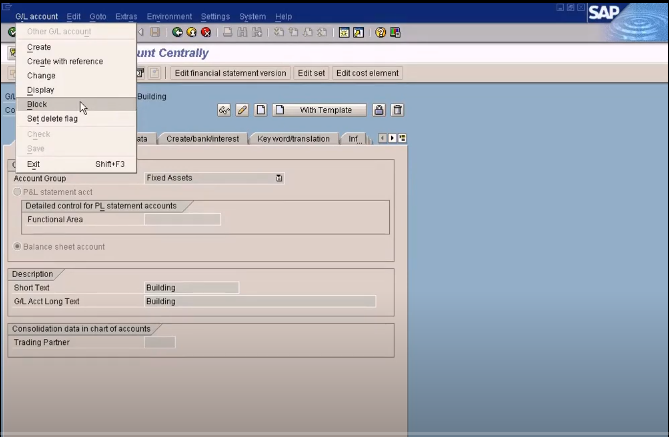This screenshot has width=669, height=437.
Task: Click the Delete trash can icon button
Action: [x=398, y=110]
